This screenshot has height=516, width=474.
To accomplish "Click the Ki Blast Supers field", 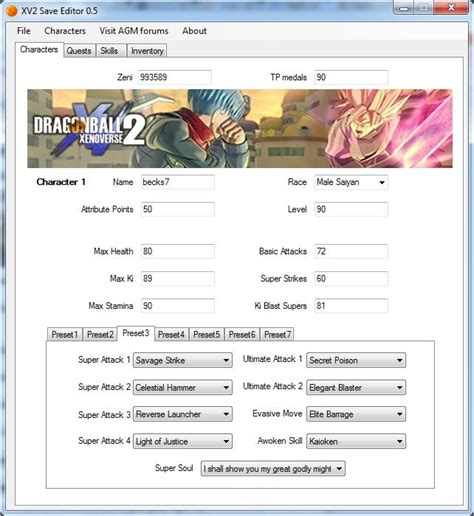I will [351, 306].
